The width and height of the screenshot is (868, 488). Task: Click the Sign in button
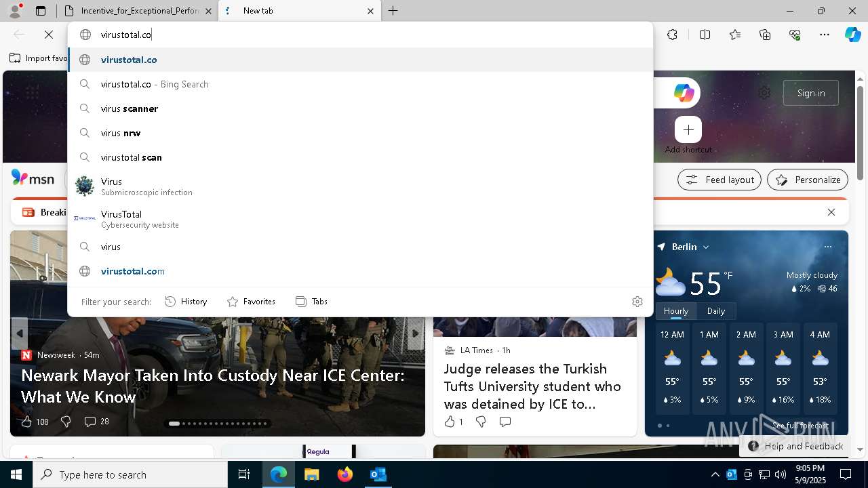[811, 93]
